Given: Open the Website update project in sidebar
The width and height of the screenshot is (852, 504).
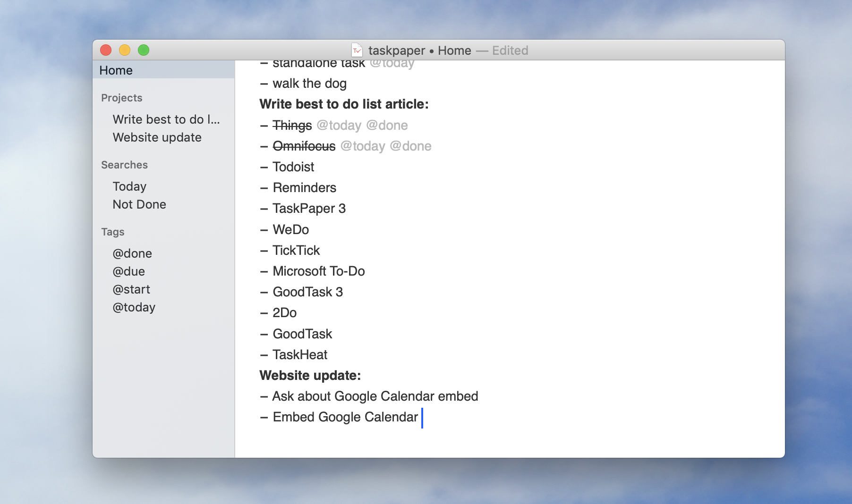Looking at the screenshot, I should (157, 137).
